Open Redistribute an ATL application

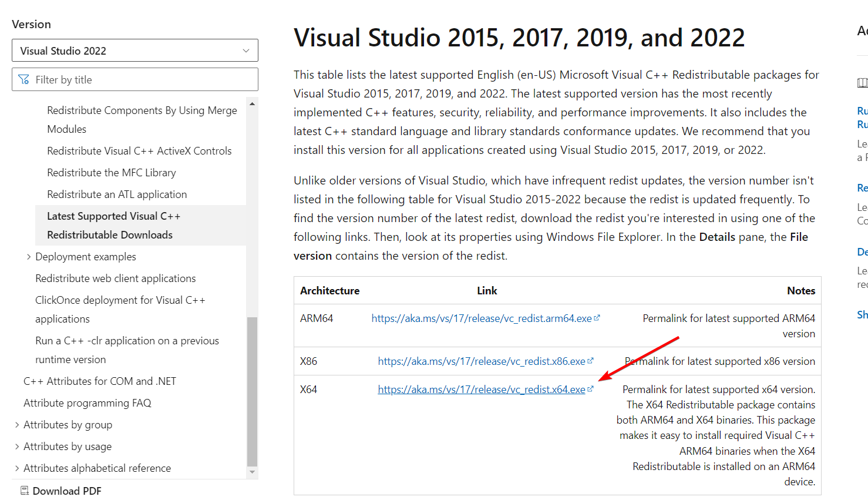click(x=117, y=194)
